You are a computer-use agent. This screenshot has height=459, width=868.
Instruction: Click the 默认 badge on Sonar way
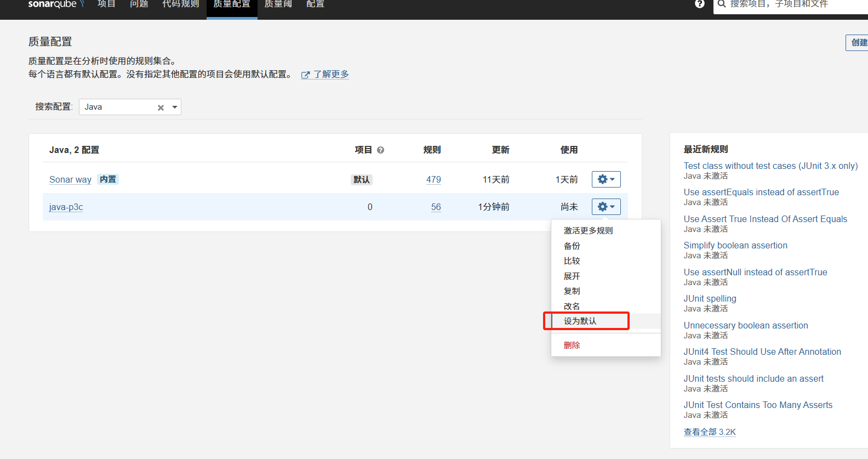click(x=362, y=179)
